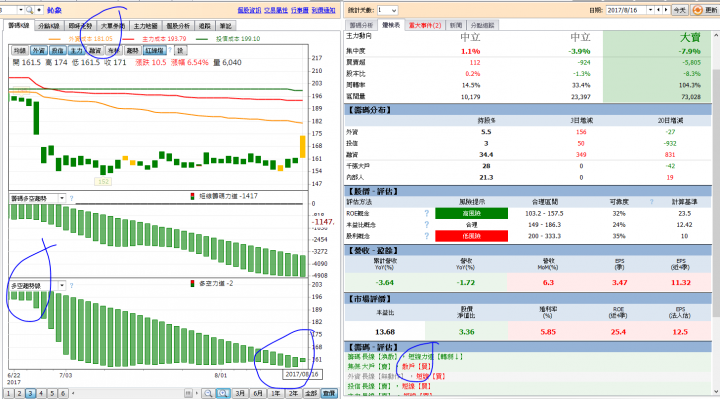Open the 行事曆 link

click(x=299, y=10)
